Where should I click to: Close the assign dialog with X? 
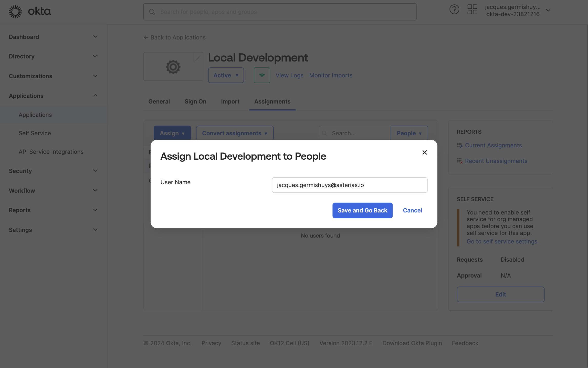(424, 152)
